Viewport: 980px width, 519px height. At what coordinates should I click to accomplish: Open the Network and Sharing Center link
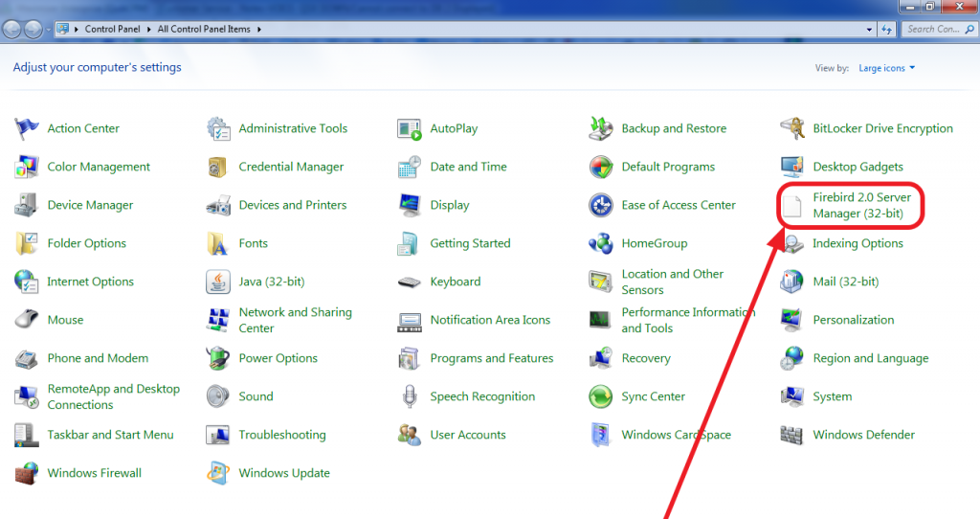point(295,320)
